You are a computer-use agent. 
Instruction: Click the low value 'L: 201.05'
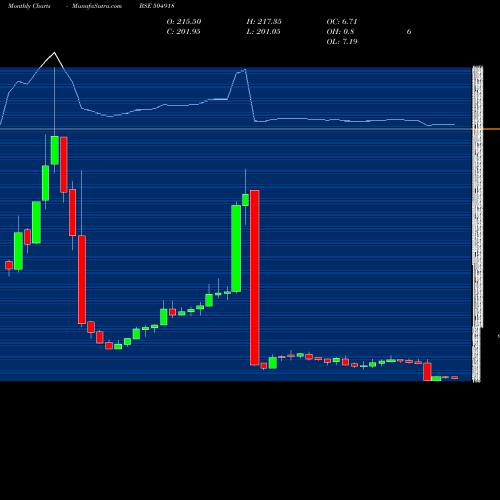coord(263,32)
